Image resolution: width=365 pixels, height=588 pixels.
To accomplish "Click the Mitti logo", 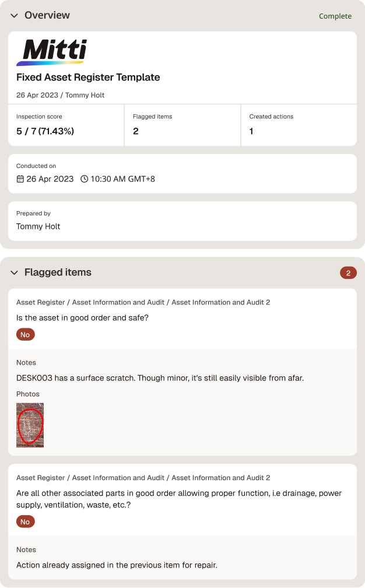I will (x=52, y=52).
